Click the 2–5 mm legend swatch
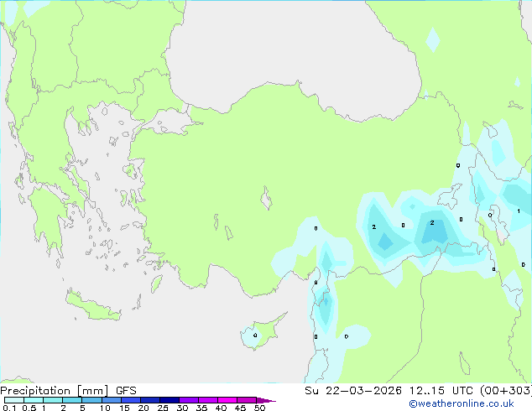532x411 pixels. pyautogui.click(x=72, y=400)
